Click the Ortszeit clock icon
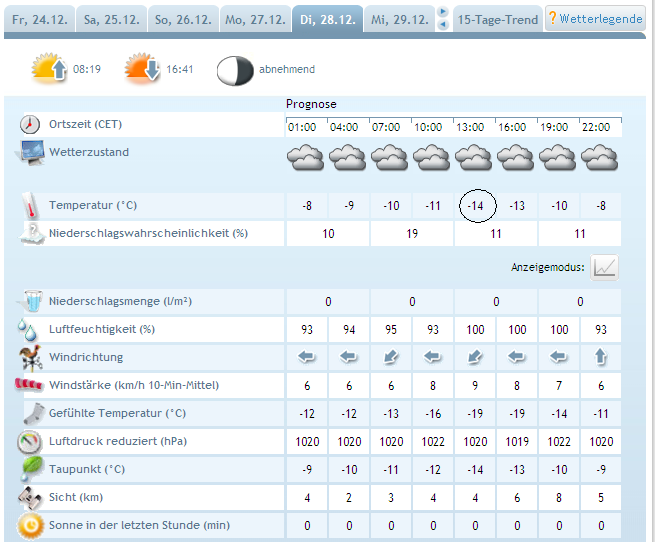 click(x=30, y=124)
